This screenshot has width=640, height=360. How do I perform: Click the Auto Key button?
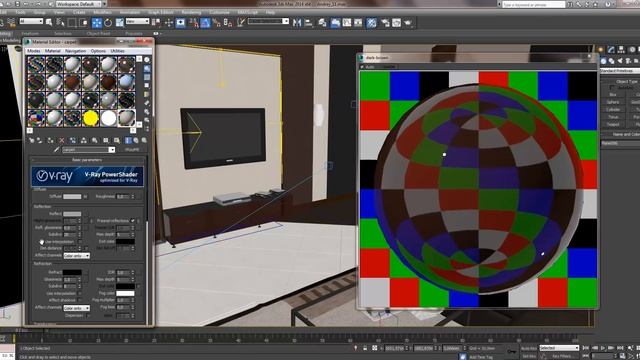[529, 348]
